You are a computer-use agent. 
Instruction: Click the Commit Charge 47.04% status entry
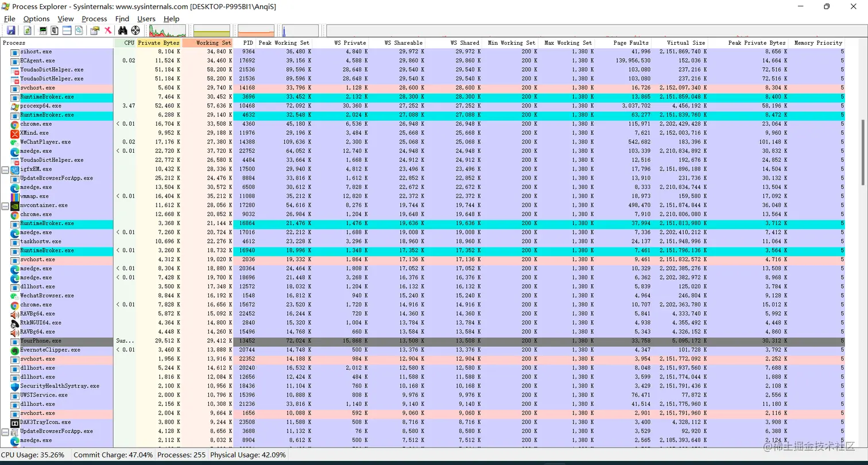(x=114, y=455)
